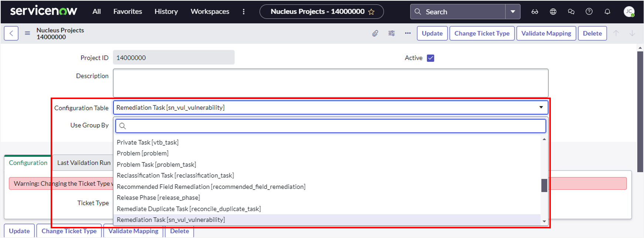Open the Help question mark icon
Viewport: 644px width, 238px height.
(x=589, y=12)
